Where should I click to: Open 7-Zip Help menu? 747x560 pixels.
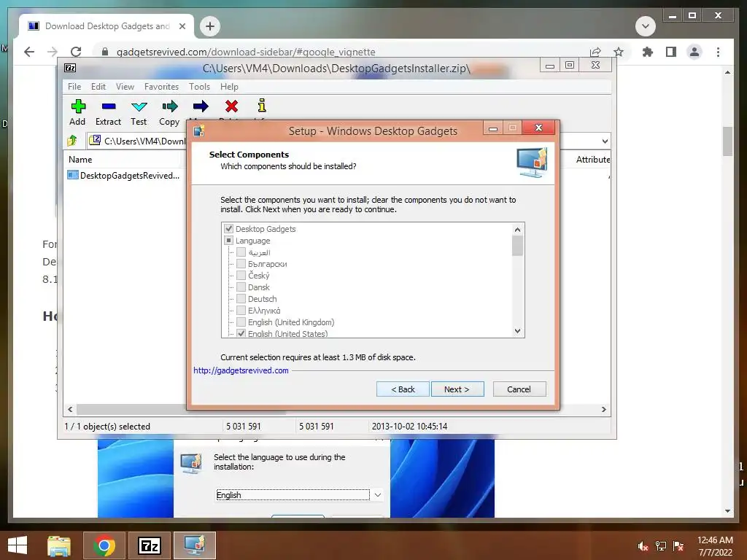coord(229,87)
